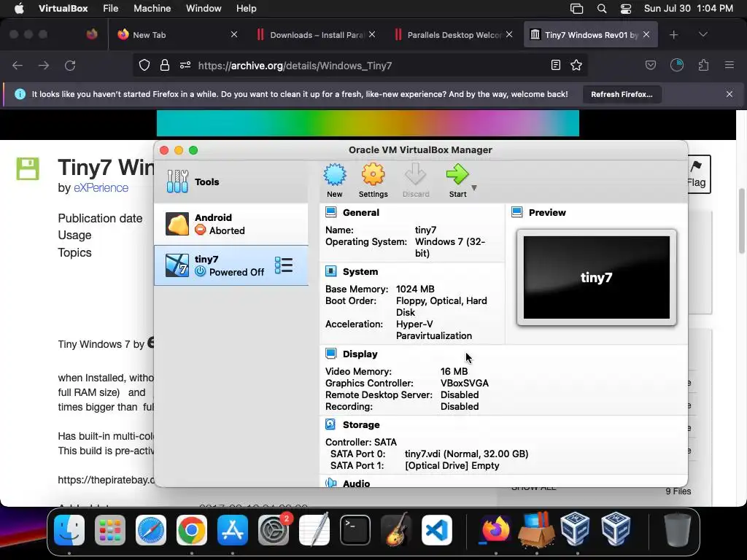Open Firefox hamburger application menu
This screenshot has width=747, height=560.
click(x=729, y=65)
